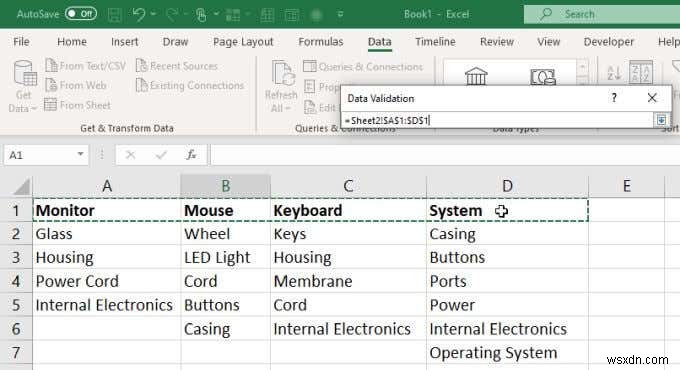The image size is (680, 370).
Task: Click the Monitor cell
Action: (x=107, y=210)
